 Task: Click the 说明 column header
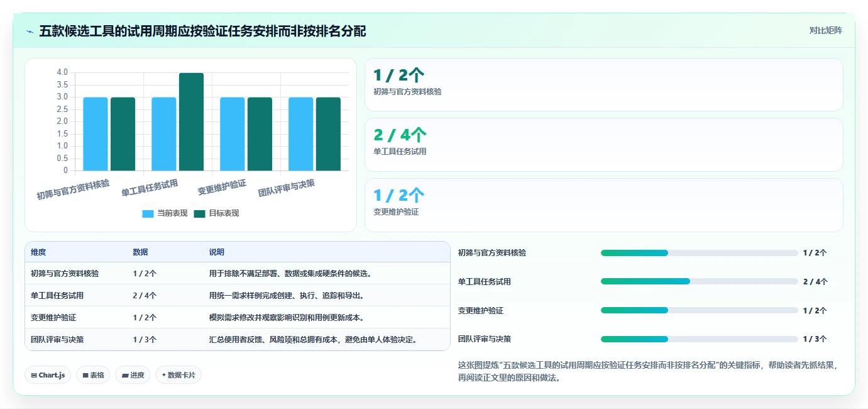click(x=216, y=252)
